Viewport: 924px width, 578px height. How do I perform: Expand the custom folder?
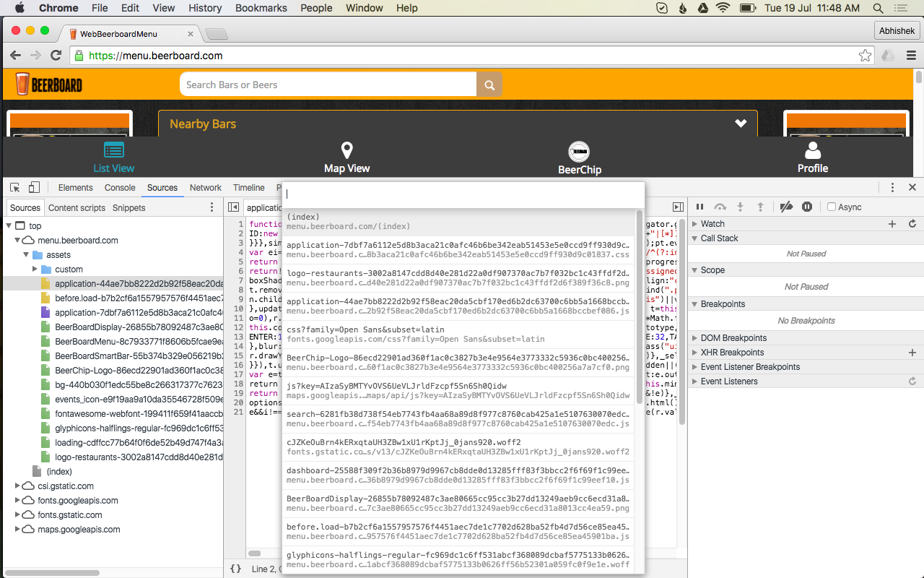tap(35, 269)
